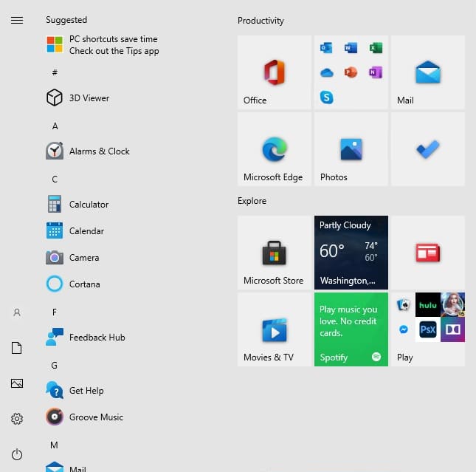Image resolution: width=476 pixels, height=472 pixels.
Task: Launch PowerPoint from the Office apps tile
Action: point(351,72)
